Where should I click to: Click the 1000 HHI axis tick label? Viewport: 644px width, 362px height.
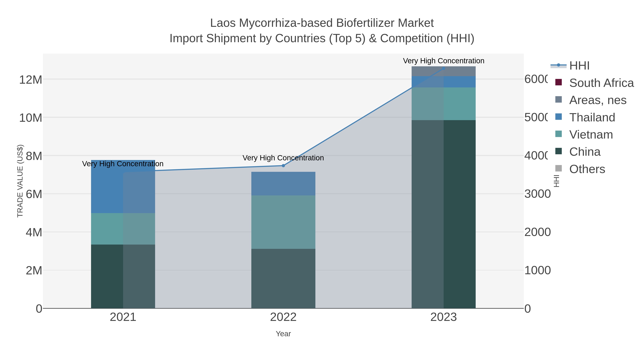tap(538, 271)
